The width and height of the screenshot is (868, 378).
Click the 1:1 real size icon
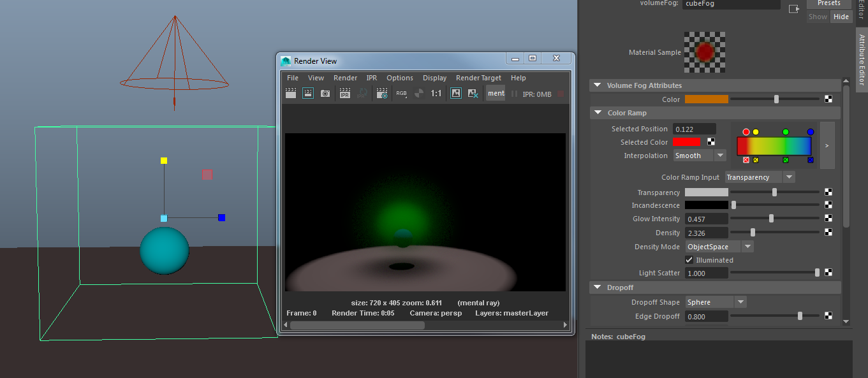point(436,93)
